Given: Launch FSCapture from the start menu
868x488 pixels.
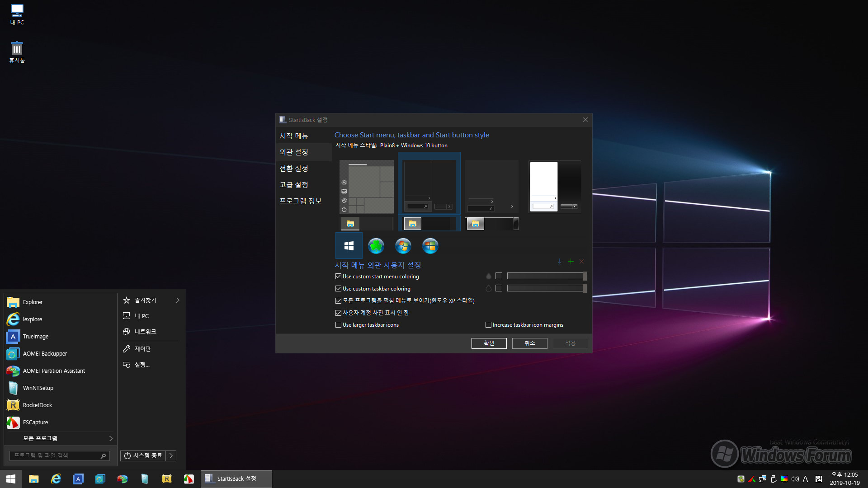Looking at the screenshot, I should pos(61,422).
